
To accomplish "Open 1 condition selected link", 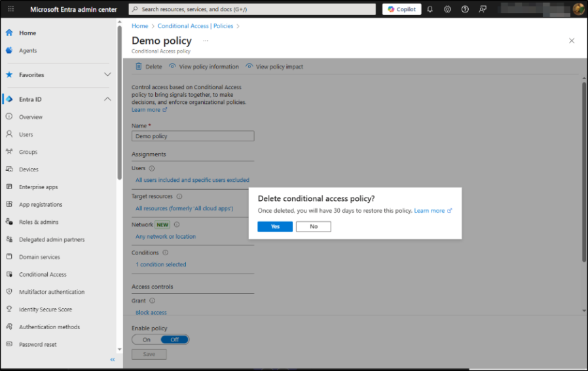I will coord(161,264).
